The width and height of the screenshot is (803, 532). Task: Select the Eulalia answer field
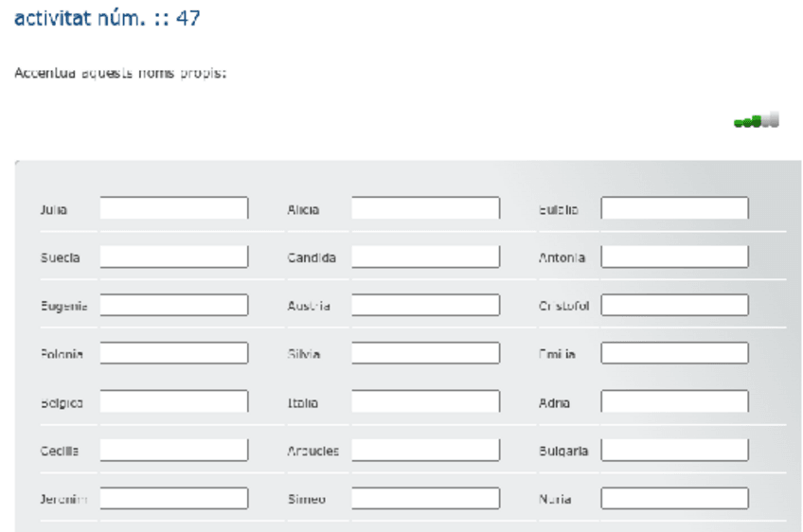click(674, 208)
